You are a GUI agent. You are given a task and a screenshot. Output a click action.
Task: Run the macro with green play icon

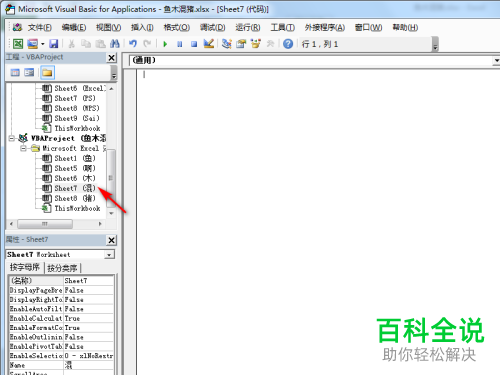[165, 44]
